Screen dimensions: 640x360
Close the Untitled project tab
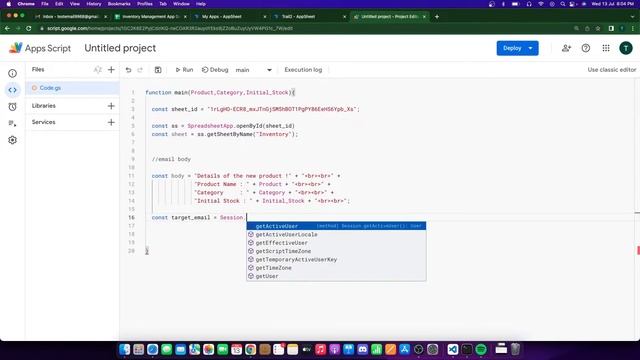[x=424, y=17]
